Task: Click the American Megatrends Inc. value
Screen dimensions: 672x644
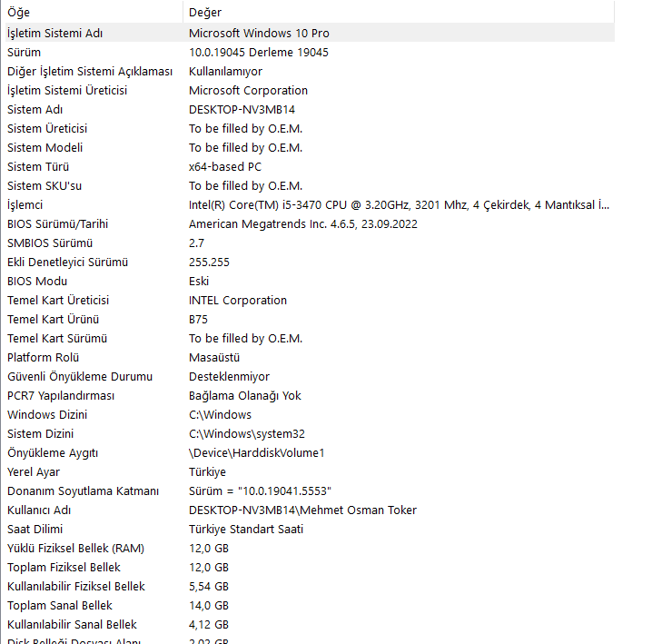Action: [x=303, y=223]
